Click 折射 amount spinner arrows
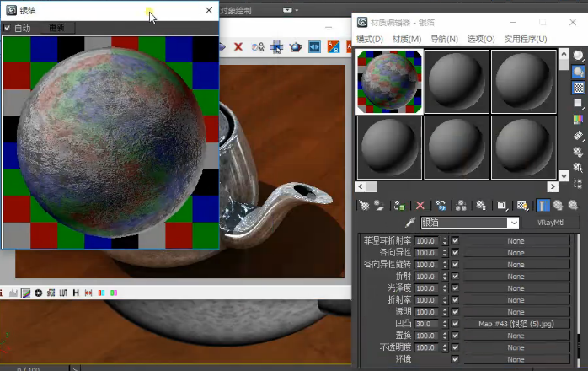Viewport: 588px width, 371px height. [445, 277]
